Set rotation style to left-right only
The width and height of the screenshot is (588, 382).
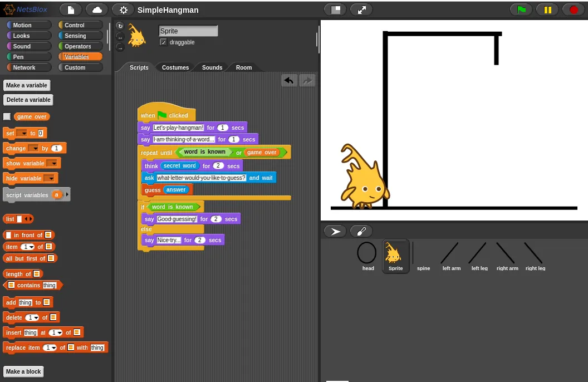coord(120,37)
